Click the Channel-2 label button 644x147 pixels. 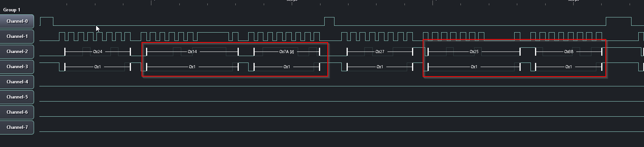coord(17,52)
